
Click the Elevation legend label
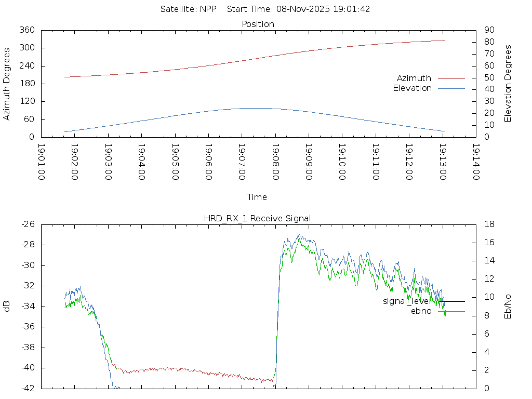tap(412, 88)
